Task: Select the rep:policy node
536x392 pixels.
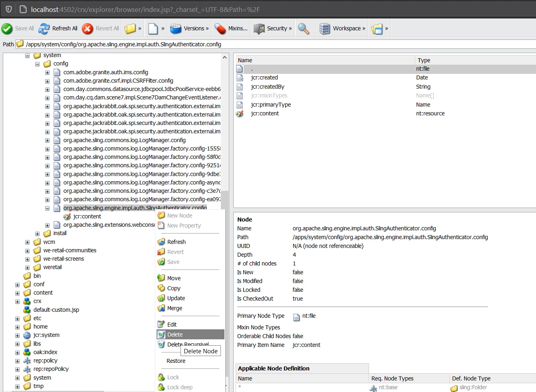Action: click(46, 360)
